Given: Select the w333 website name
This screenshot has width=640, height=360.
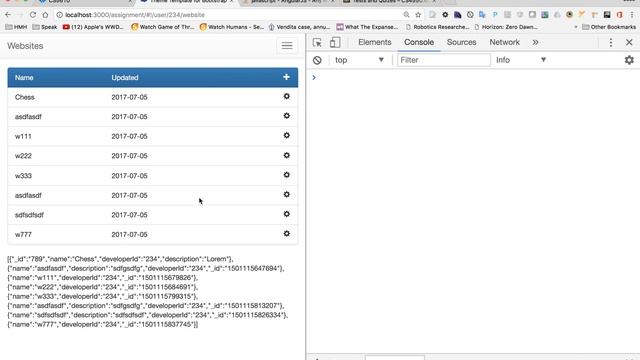Looking at the screenshot, I should click(23, 176).
